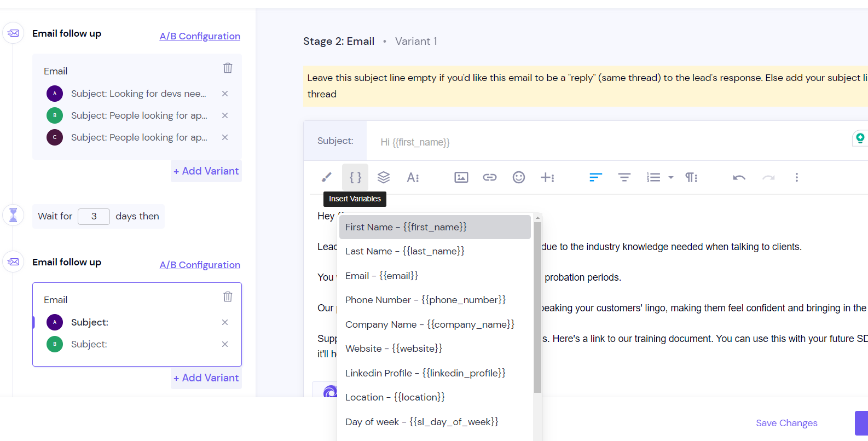The image size is (868, 441).
Task: Undo the last edit
Action: (x=739, y=177)
